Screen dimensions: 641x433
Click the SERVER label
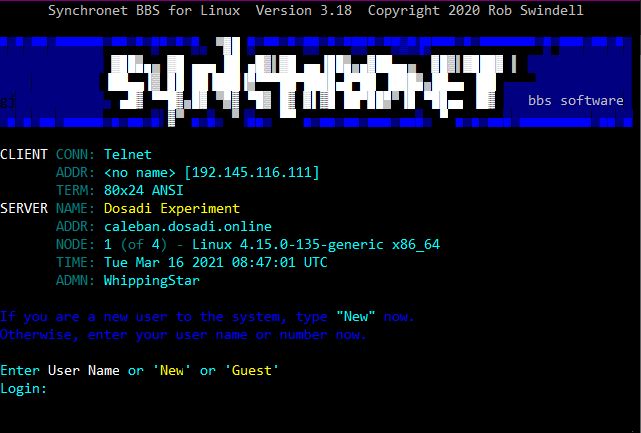point(24,209)
